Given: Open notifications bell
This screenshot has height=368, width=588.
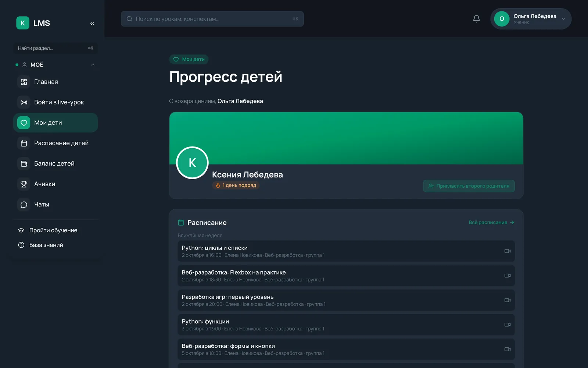Looking at the screenshot, I should coord(476,19).
